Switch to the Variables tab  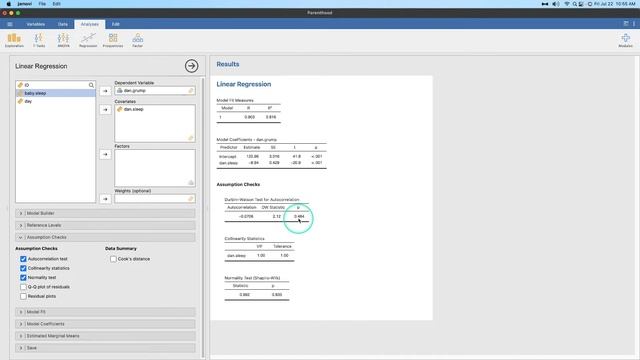36,24
